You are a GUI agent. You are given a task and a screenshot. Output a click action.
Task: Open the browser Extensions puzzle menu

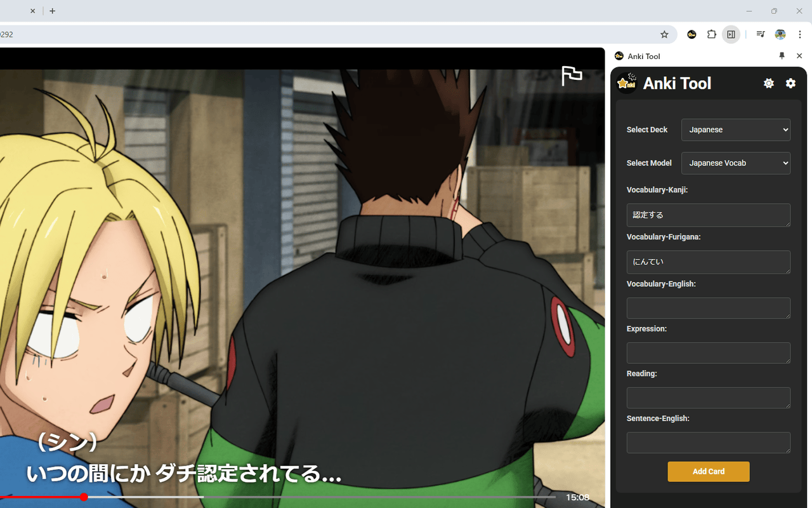712,34
